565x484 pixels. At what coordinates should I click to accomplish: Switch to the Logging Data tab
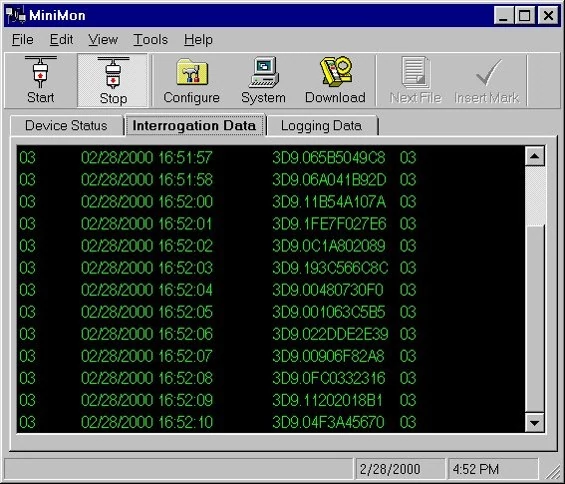click(x=321, y=125)
